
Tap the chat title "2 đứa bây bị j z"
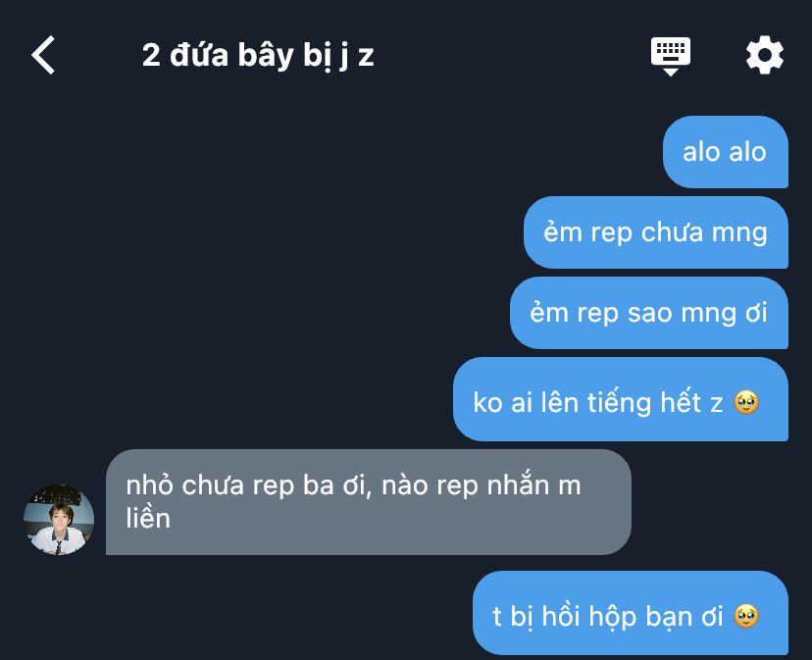pos(258,55)
